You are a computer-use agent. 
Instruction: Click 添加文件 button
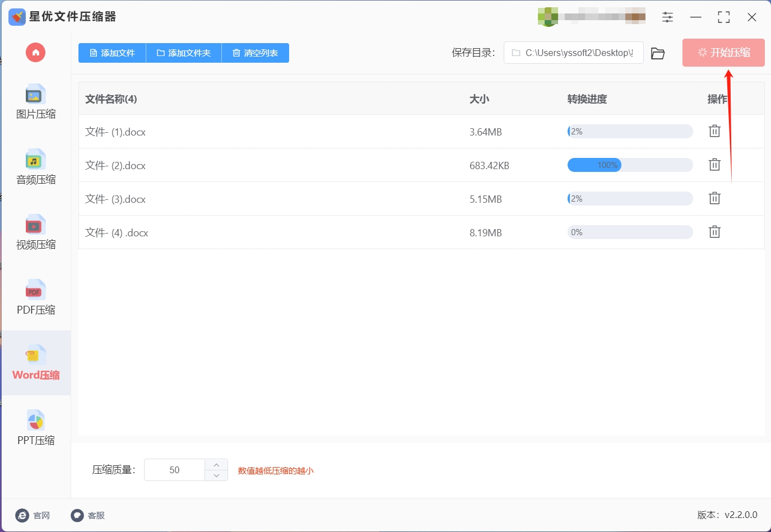click(x=112, y=53)
